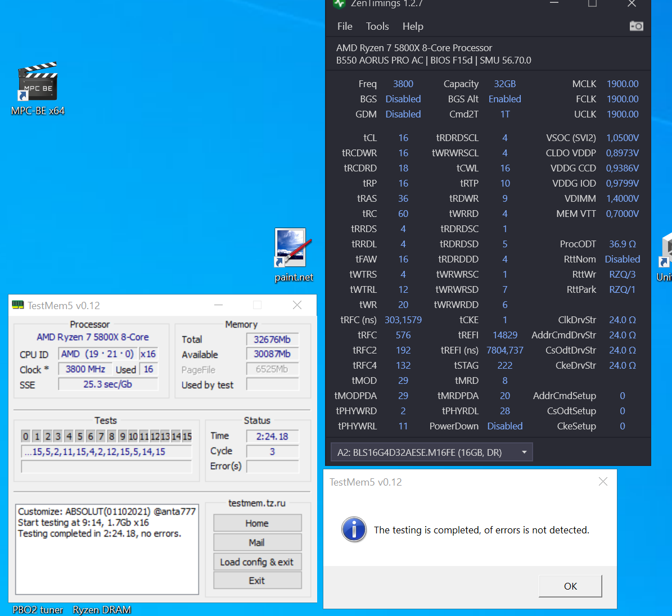This screenshot has width=672, height=616.
Task: Click the TestMem5 log text box
Action: pos(107,549)
